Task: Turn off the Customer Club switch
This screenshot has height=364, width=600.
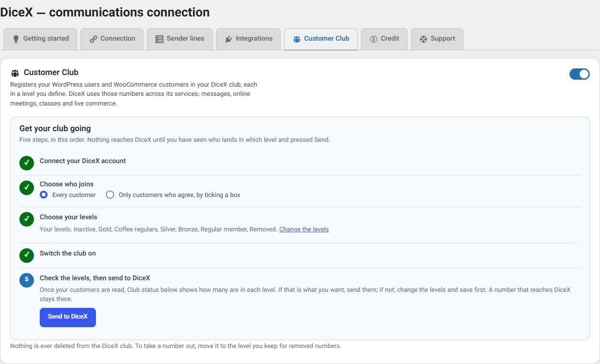Action: (580, 74)
